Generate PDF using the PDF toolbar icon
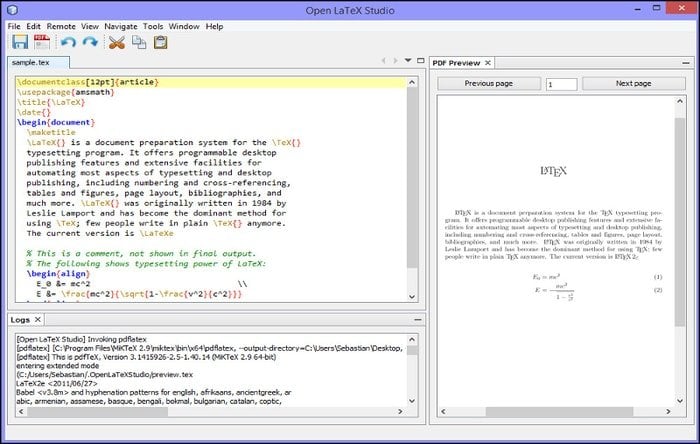This screenshot has width=700, height=444. (x=42, y=42)
